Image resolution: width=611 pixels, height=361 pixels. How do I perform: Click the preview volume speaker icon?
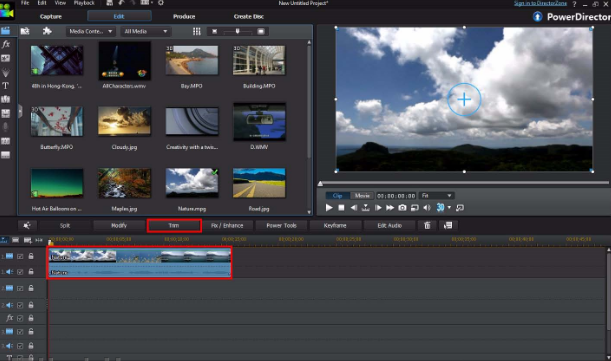click(x=427, y=208)
